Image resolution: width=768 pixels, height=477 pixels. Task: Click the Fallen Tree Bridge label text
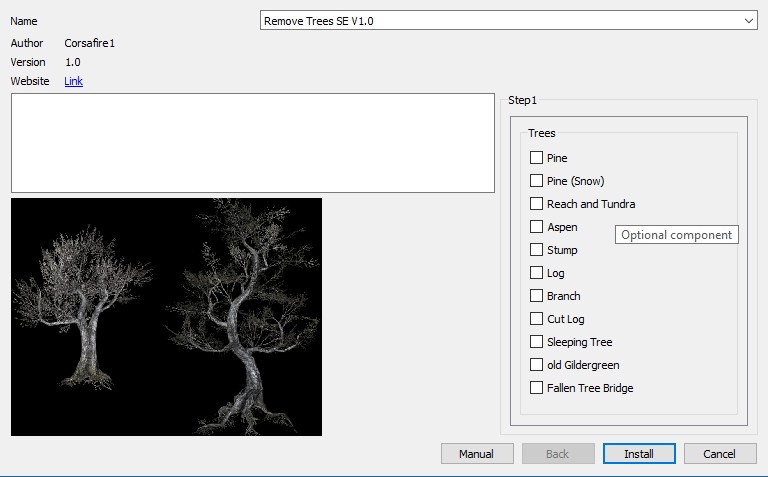(590, 388)
